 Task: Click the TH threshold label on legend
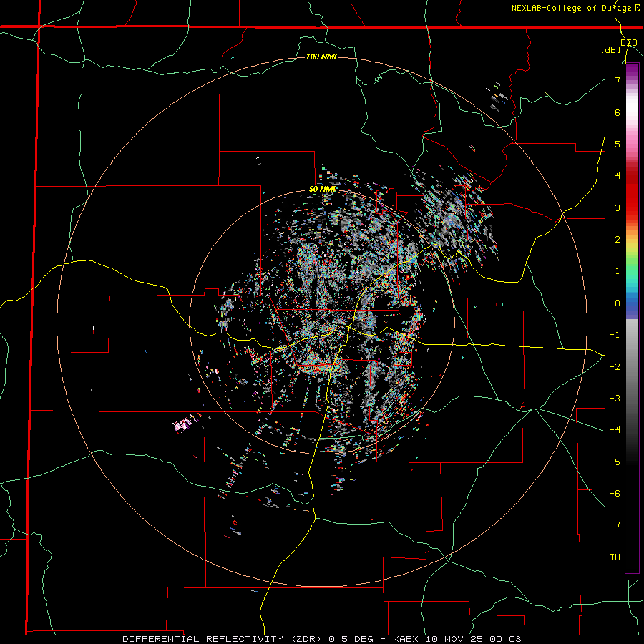[615, 557]
